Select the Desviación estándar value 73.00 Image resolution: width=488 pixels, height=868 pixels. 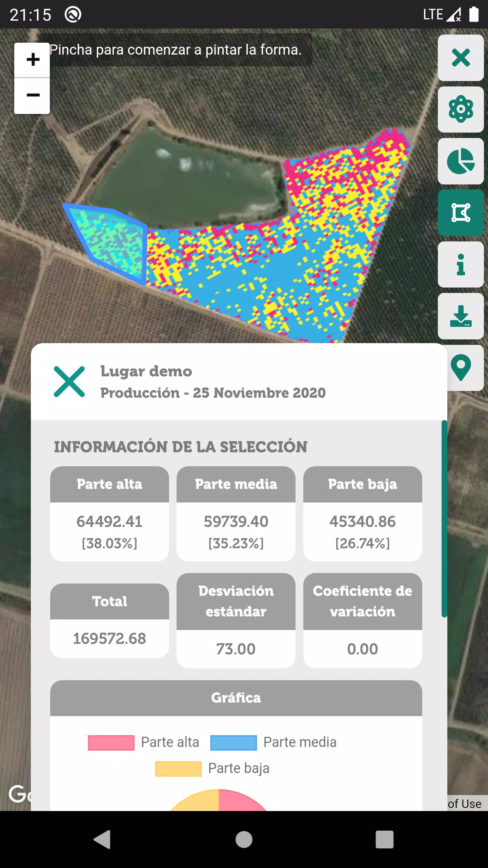pos(236,649)
